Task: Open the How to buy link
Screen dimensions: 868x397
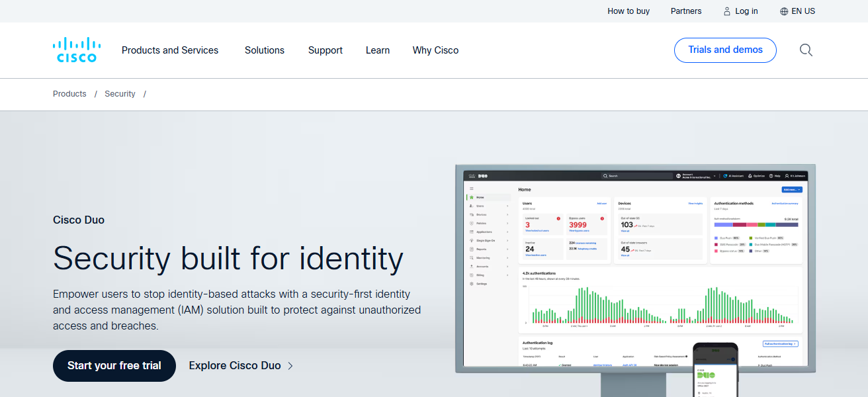Action: [629, 11]
